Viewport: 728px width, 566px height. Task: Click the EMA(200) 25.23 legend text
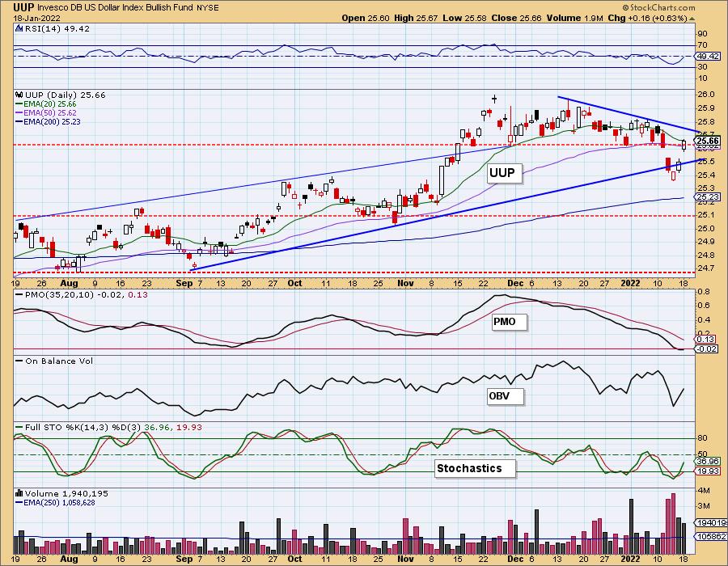click(x=52, y=122)
